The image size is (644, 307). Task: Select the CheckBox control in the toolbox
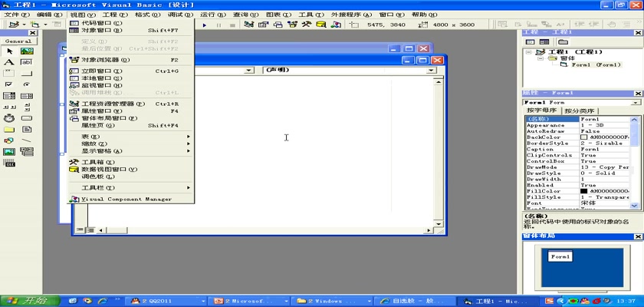(x=9, y=84)
